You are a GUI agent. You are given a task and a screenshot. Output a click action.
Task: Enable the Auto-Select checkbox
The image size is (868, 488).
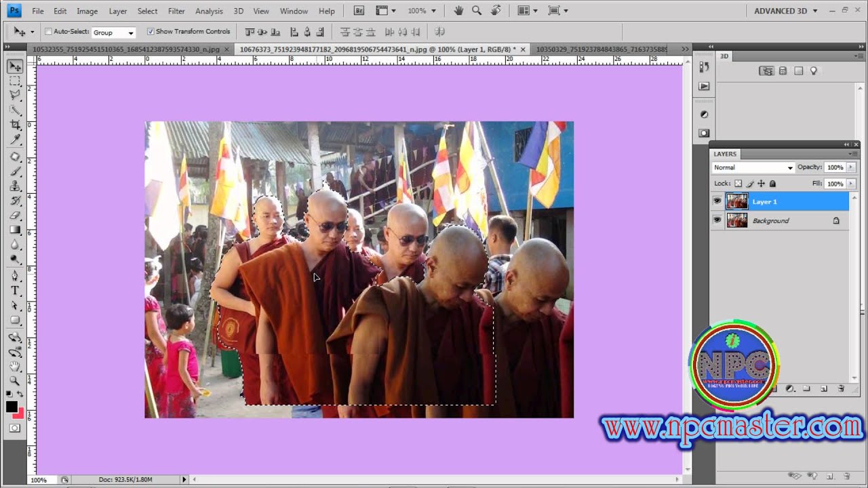point(48,31)
